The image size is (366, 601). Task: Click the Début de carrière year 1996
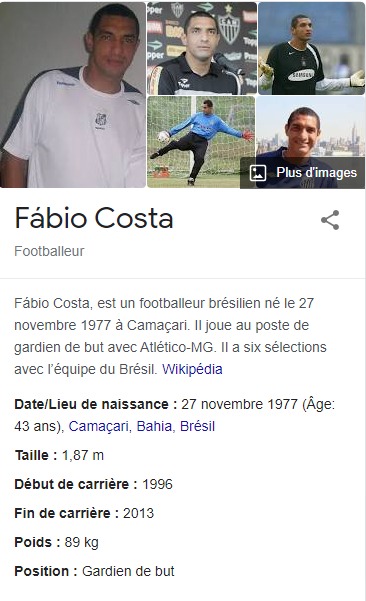click(158, 484)
